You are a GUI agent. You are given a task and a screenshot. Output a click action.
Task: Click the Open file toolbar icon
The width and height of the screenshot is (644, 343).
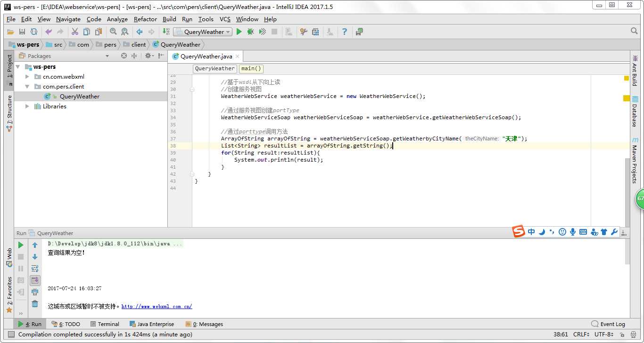10,32
